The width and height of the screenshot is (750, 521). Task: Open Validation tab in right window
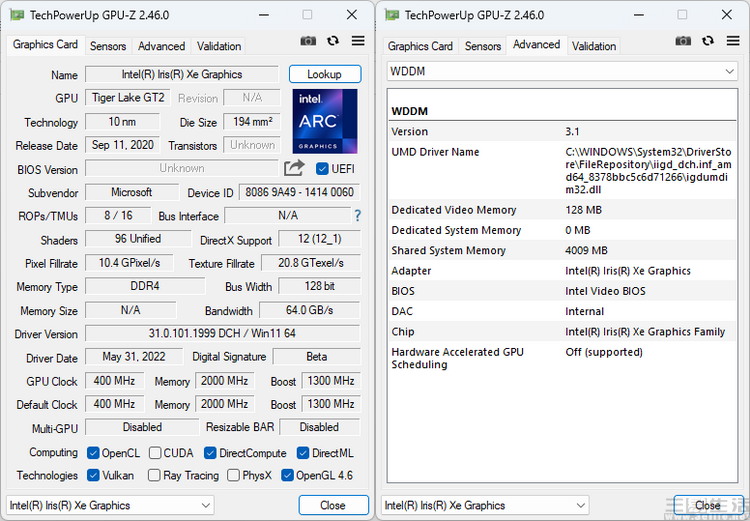coord(594,46)
